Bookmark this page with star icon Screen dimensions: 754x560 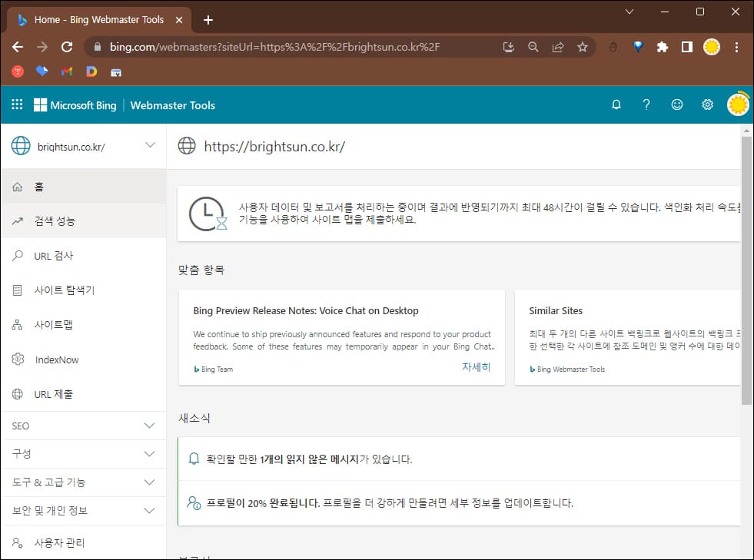click(583, 47)
